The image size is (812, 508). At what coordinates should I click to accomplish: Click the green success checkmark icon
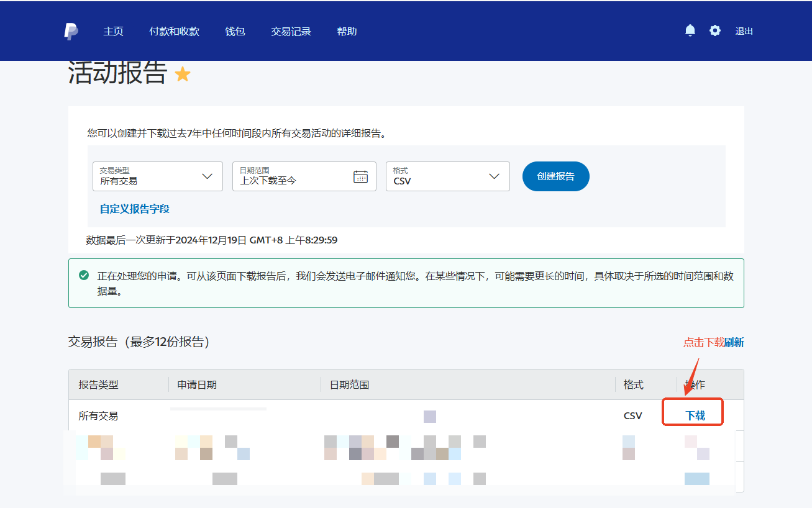pos(84,275)
